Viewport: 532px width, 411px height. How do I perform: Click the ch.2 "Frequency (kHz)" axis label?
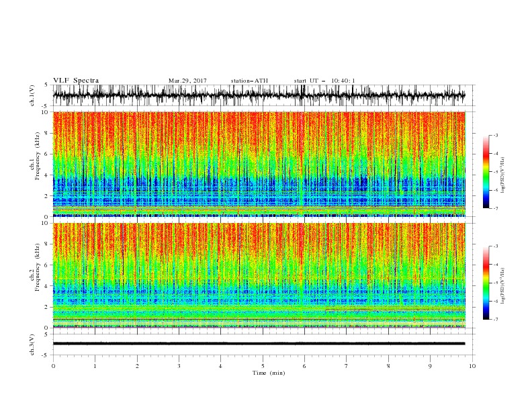[x=38, y=267]
